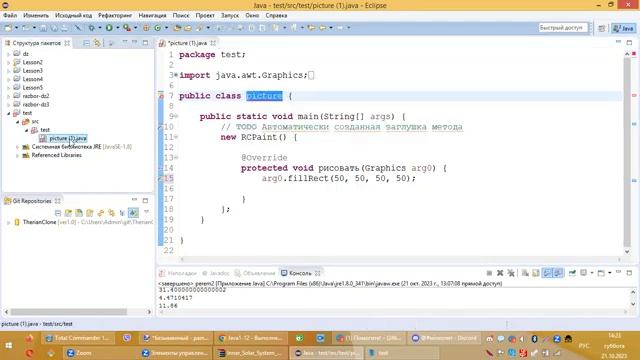The image size is (640, 360).
Task: Click the Refresh icon in Git Repositories
Action: pyautogui.click(x=100, y=213)
